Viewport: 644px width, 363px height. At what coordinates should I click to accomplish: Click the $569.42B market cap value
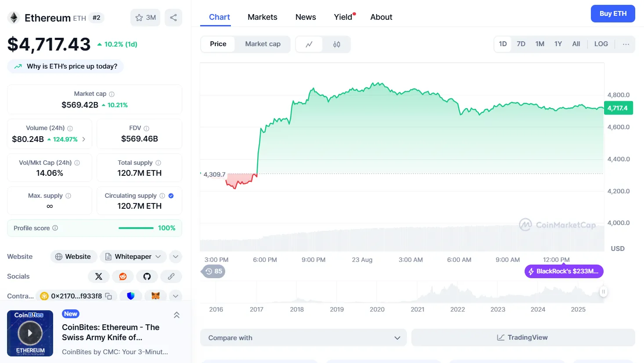click(x=80, y=105)
